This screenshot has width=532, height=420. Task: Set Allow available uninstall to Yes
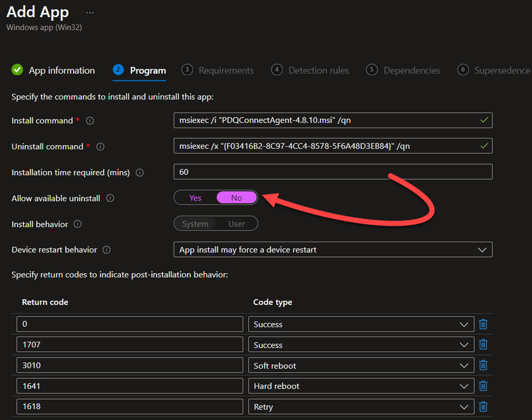195,198
